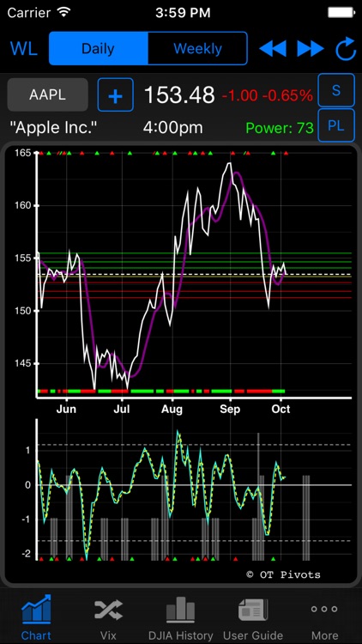Tap the S button beside price
Screen dimensions: 362x644
coord(336,90)
